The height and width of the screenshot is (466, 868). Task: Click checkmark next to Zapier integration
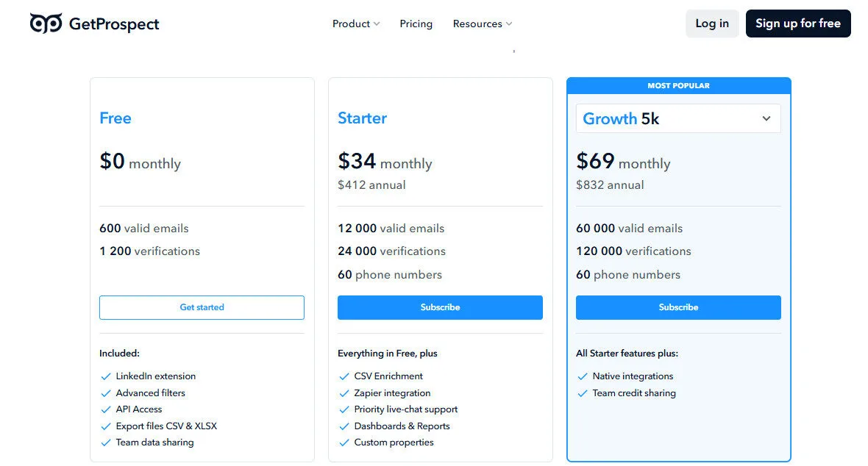(x=344, y=393)
